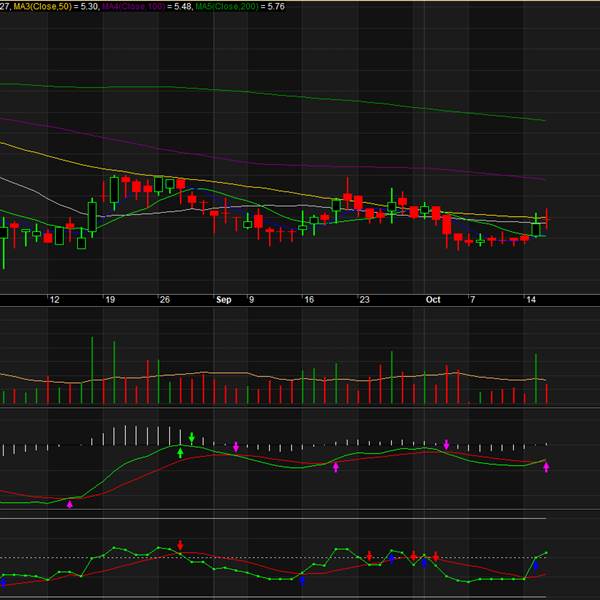Click the Sep label on date axis
Screen dimensions: 600x600
tap(223, 300)
